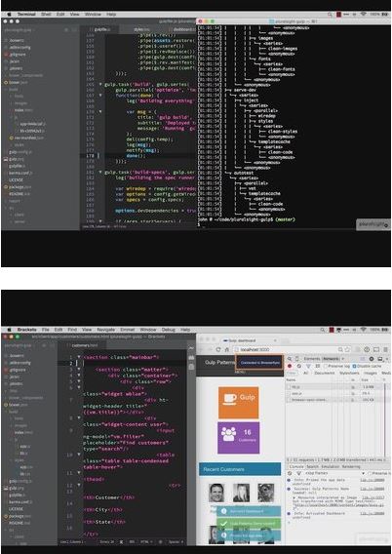Viewport: 392px width, 554px height.
Task: Collapse fold arrow at gulp.task('build-specs' line
Action: point(100,172)
